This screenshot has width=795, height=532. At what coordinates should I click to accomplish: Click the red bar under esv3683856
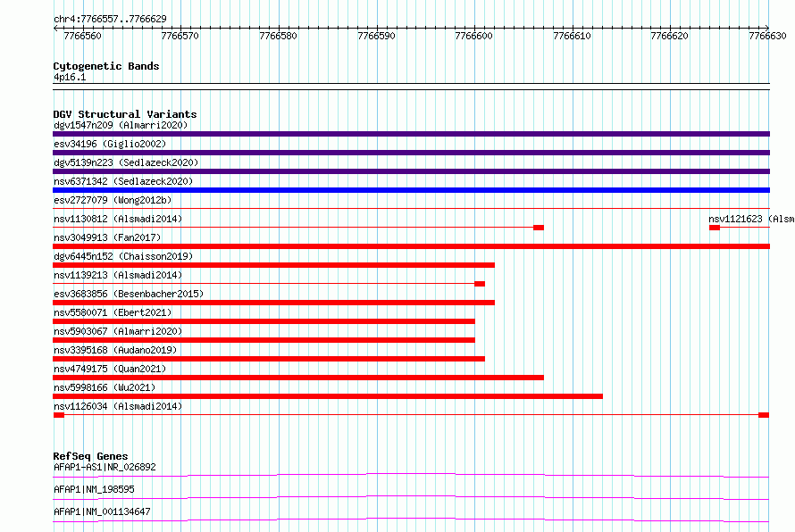click(274, 303)
